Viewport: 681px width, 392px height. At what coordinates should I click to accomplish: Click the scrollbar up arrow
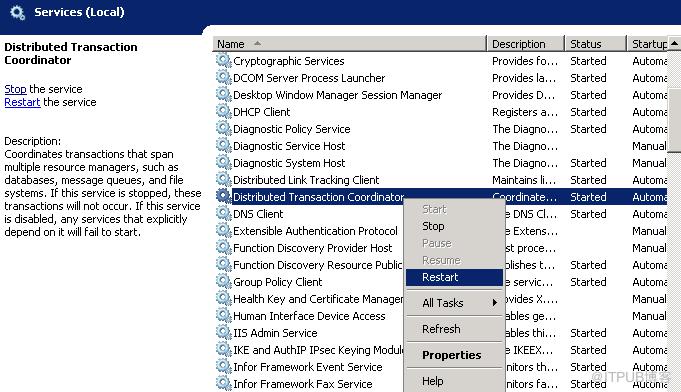(x=674, y=43)
